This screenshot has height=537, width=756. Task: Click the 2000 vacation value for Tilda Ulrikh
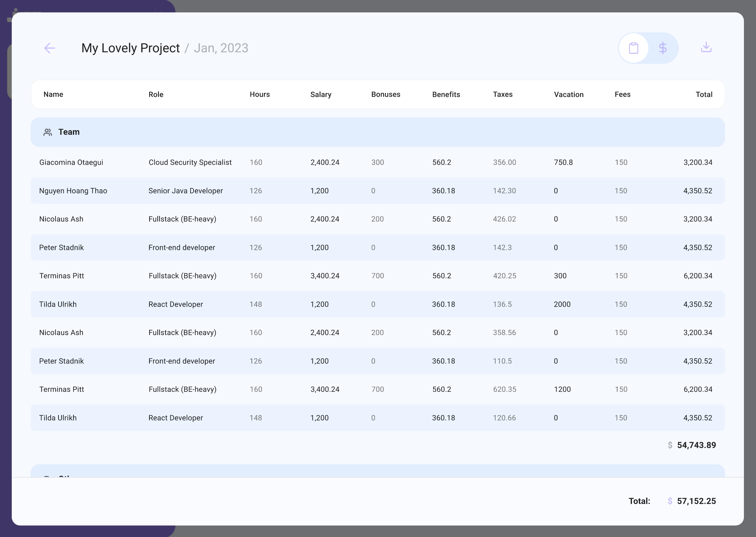click(x=562, y=304)
